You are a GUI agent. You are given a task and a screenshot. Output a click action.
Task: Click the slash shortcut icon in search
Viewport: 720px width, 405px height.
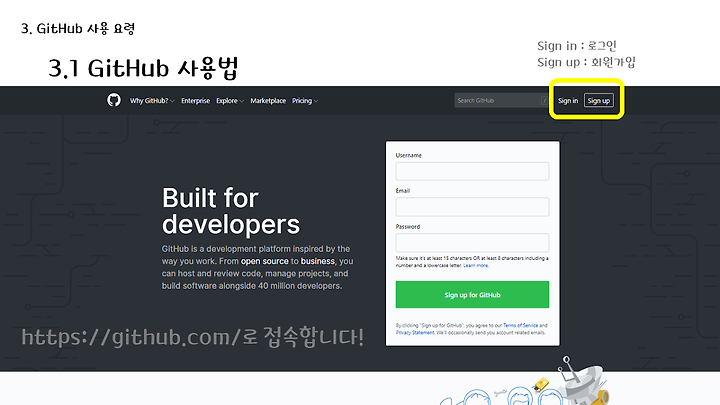545,100
